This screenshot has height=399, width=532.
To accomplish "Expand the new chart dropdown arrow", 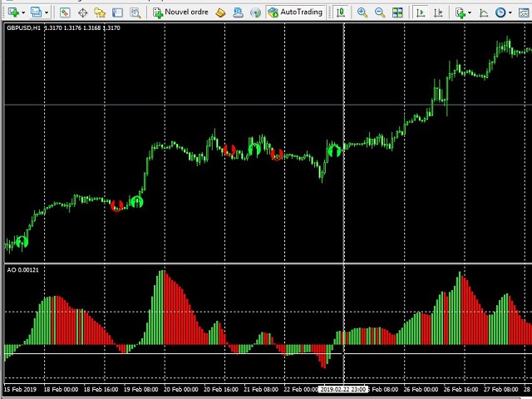I will coord(23,12).
